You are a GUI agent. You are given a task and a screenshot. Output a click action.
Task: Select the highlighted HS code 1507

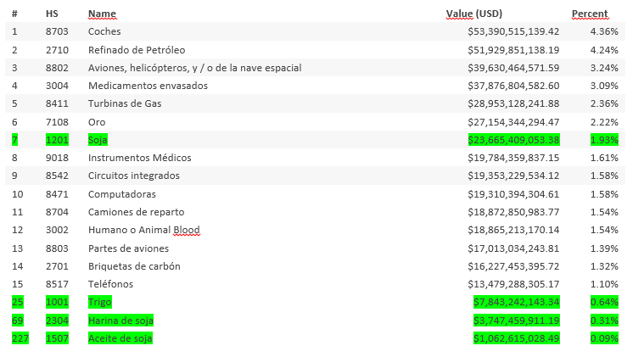coord(57,338)
